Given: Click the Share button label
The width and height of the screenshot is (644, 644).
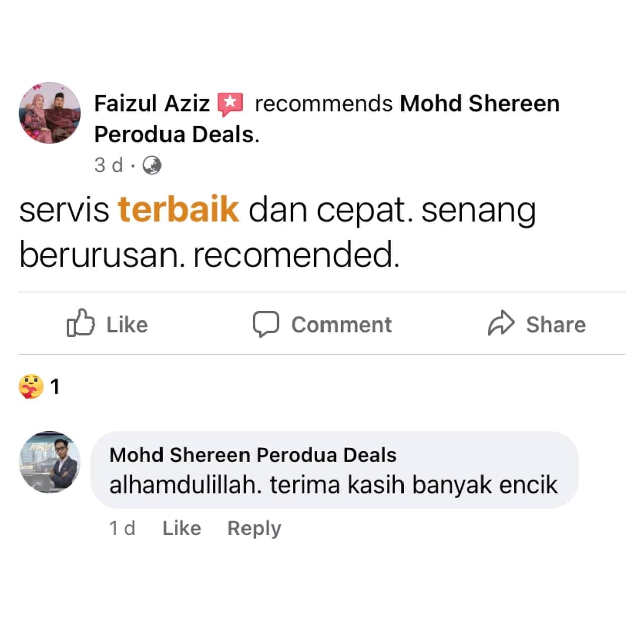Looking at the screenshot, I should point(556,325).
